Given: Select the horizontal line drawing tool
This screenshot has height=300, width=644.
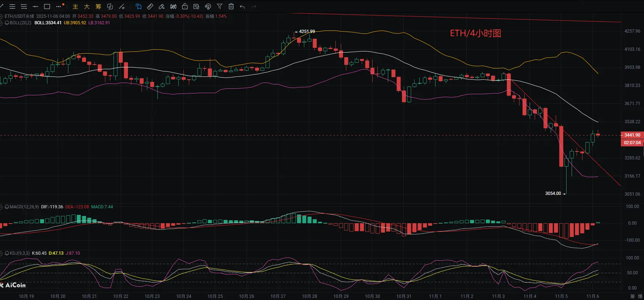Looking at the screenshot, I should 35,7.
